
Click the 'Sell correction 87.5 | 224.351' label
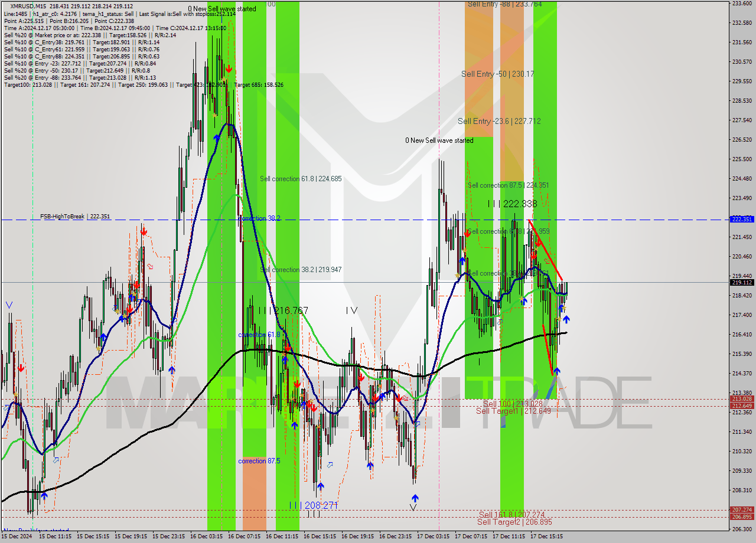coord(509,185)
